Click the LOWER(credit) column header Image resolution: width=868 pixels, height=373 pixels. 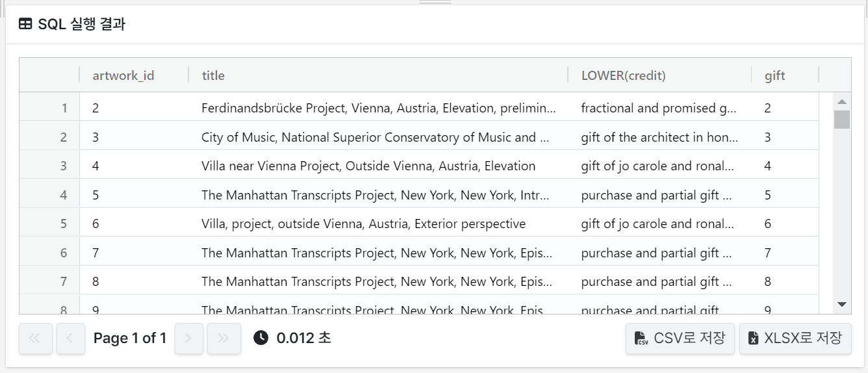coord(623,75)
